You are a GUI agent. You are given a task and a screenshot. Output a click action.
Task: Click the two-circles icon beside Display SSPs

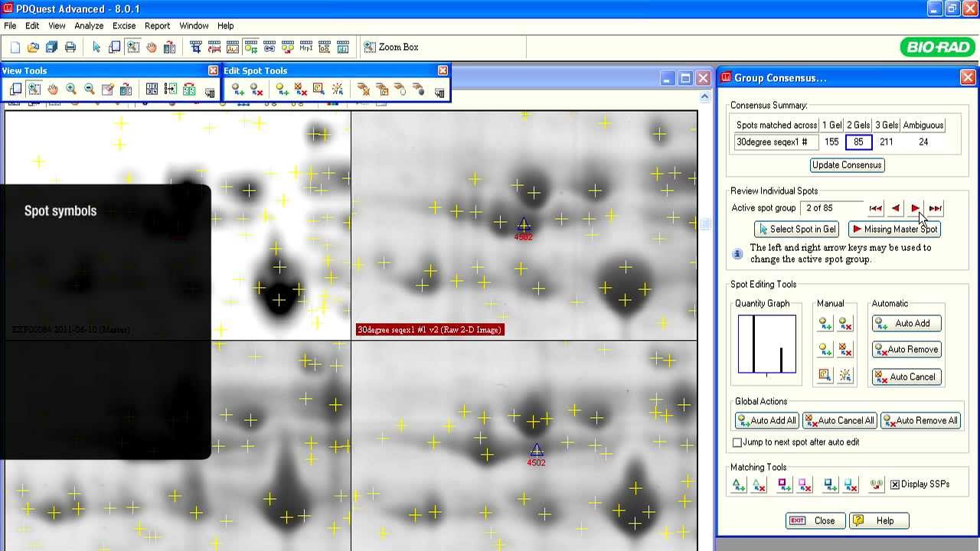(877, 484)
